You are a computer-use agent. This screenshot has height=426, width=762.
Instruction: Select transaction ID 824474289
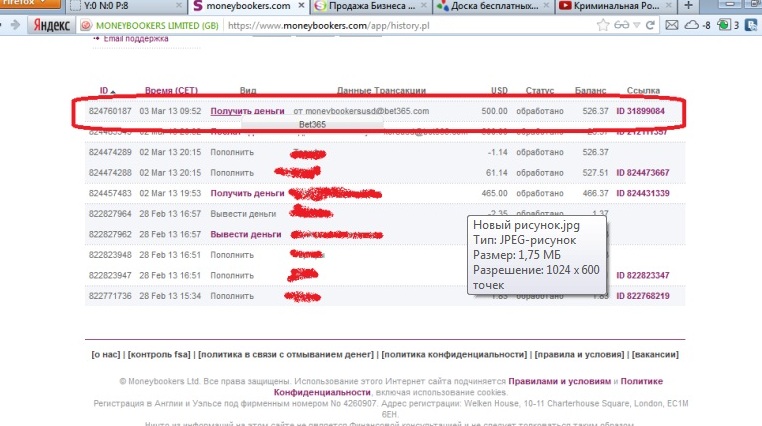pyautogui.click(x=110, y=152)
